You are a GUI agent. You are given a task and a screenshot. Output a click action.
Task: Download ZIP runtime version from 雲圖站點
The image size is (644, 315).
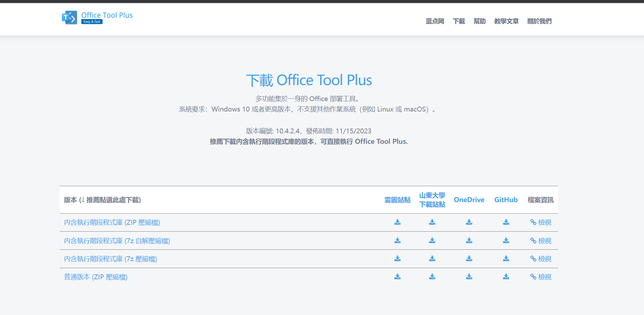click(x=397, y=222)
